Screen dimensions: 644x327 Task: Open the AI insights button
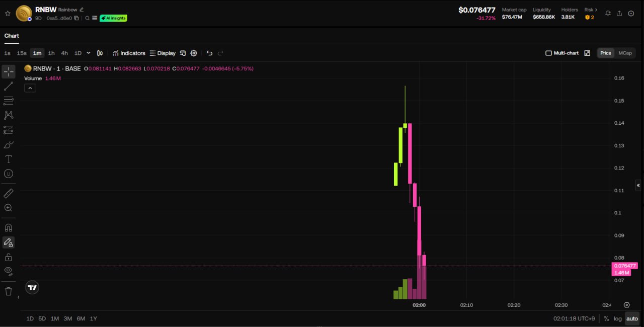(x=113, y=18)
